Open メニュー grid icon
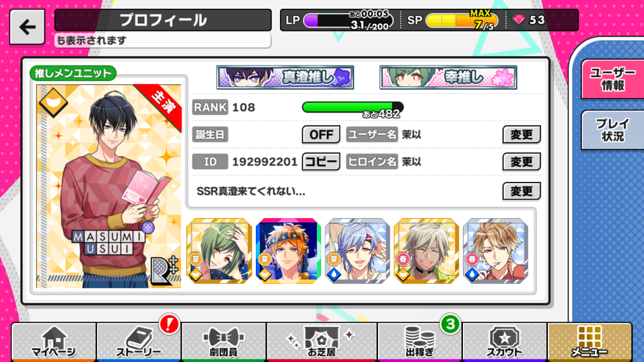Screen dimensions: 644x362 (x=589, y=342)
